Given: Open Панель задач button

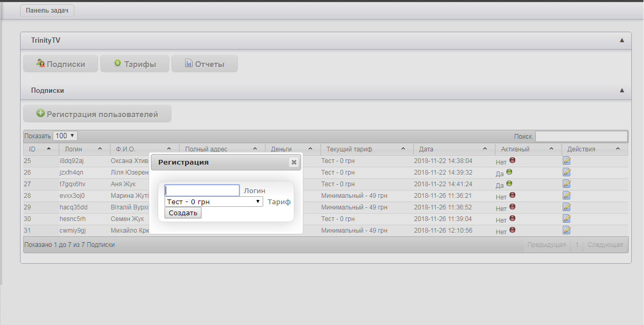Looking at the screenshot, I should [47, 11].
